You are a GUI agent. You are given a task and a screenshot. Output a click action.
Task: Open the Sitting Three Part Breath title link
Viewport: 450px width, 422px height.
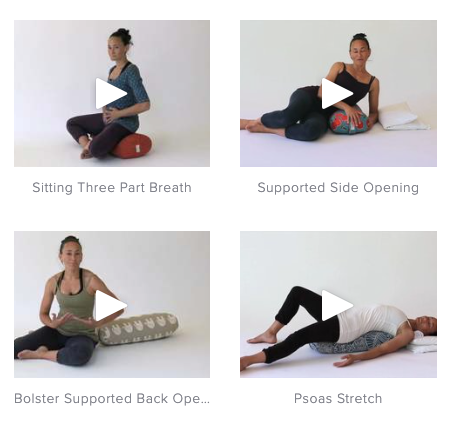[x=112, y=187]
